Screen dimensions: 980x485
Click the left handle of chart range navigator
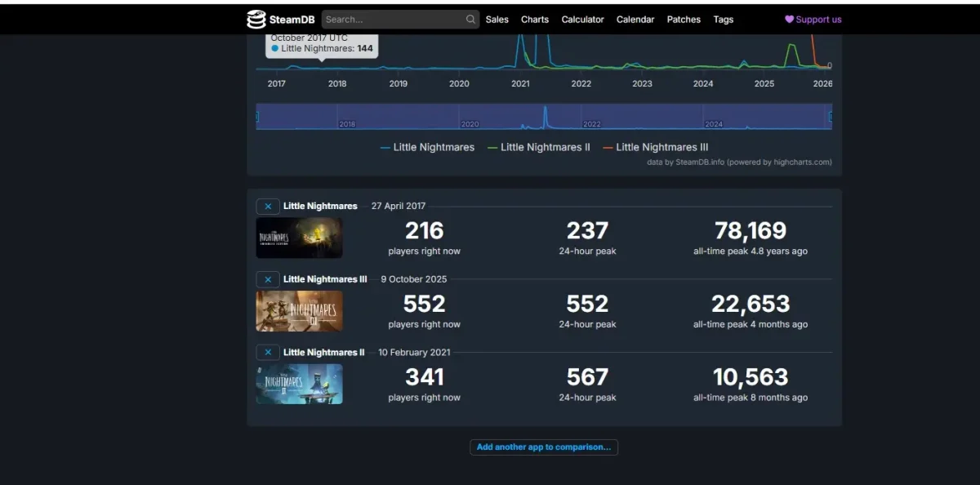pyautogui.click(x=257, y=117)
